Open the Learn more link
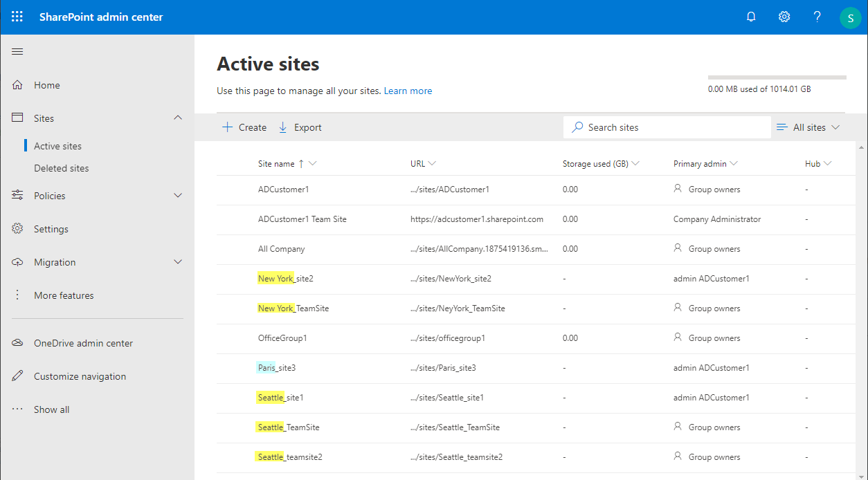868x480 pixels. (408, 91)
